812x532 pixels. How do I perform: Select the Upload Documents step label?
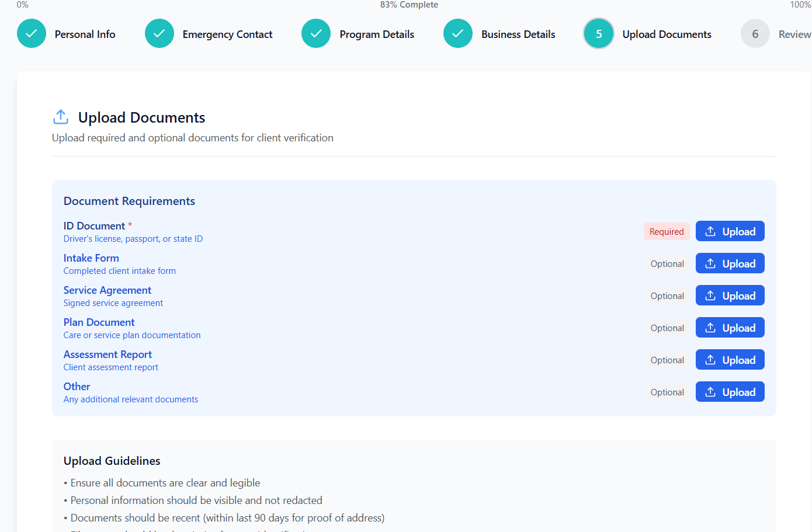(667, 34)
